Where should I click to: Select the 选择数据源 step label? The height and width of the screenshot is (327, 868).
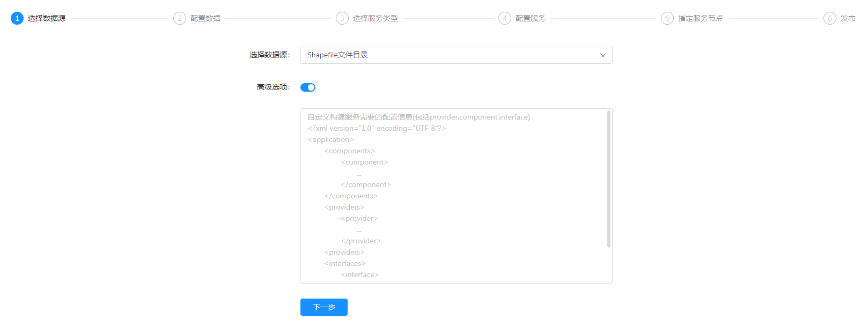pyautogui.click(x=47, y=18)
